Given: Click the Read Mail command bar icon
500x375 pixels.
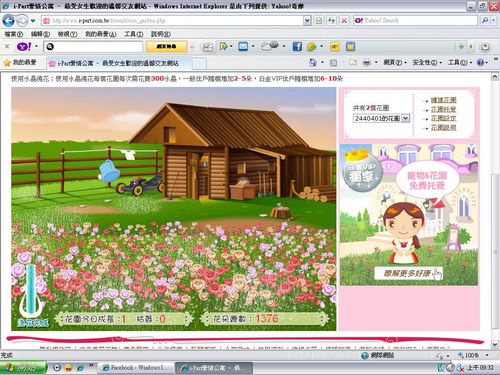Looking at the screenshot, I should pos(353,63).
